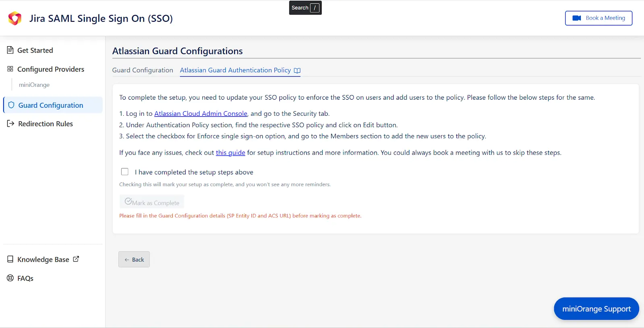Image resolution: width=644 pixels, height=328 pixels.
Task: Open the 'this guide' link
Action: click(x=230, y=152)
